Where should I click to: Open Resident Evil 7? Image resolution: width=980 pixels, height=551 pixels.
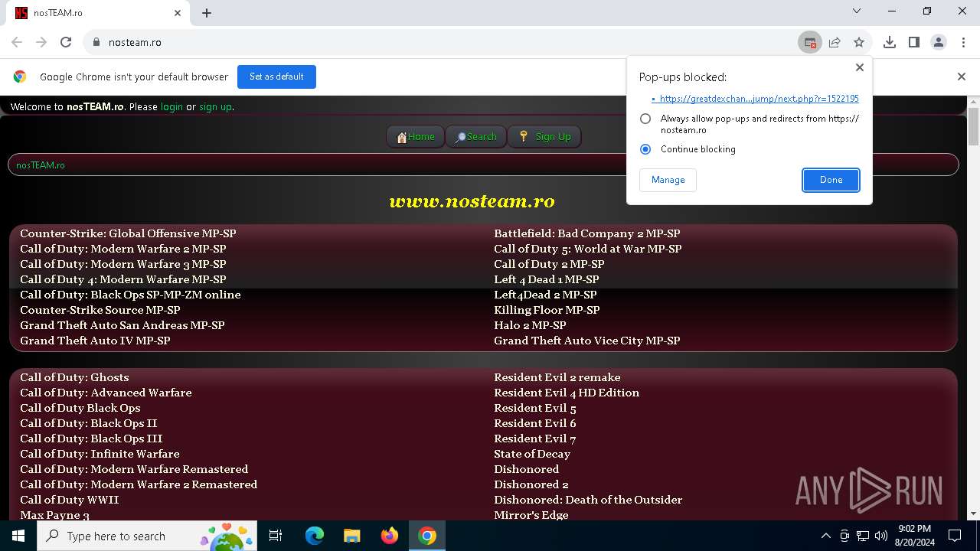535,439
